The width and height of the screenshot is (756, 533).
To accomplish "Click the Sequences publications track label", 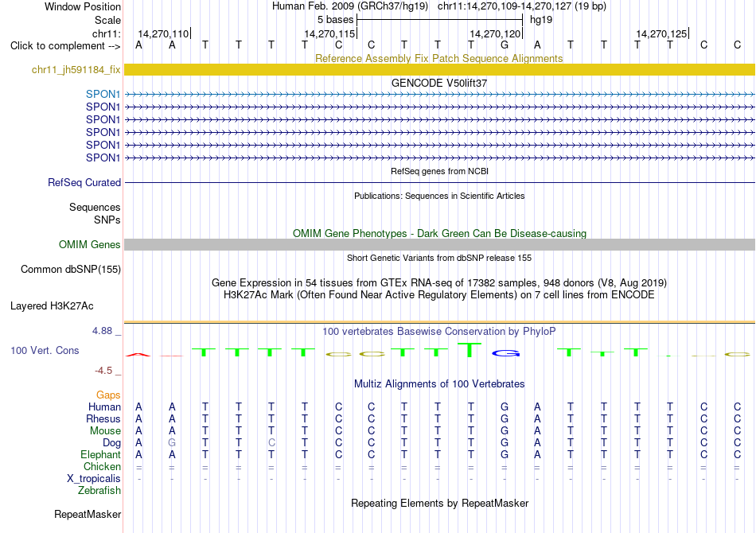I will pyautogui.click(x=95, y=207).
